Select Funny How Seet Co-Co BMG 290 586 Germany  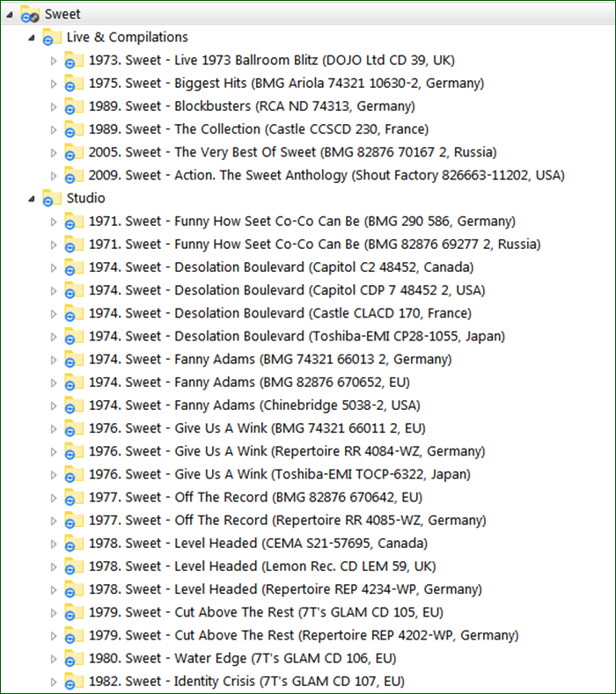(302, 222)
